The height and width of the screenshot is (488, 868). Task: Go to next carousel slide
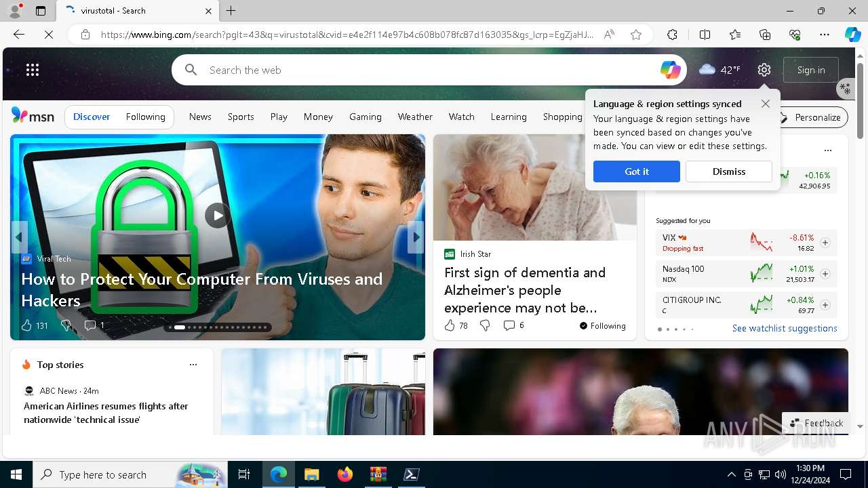[416, 237]
